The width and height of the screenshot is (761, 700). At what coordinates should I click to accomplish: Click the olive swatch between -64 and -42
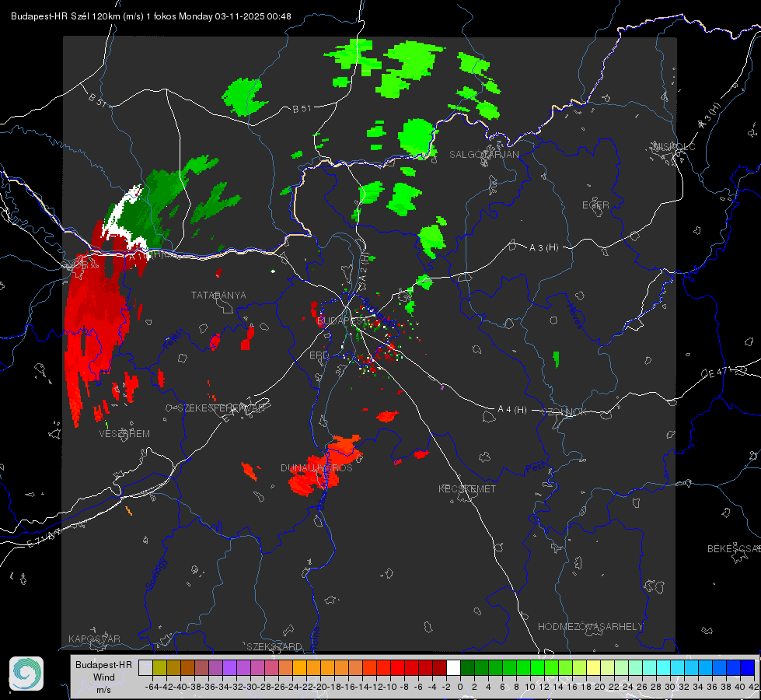(x=159, y=667)
